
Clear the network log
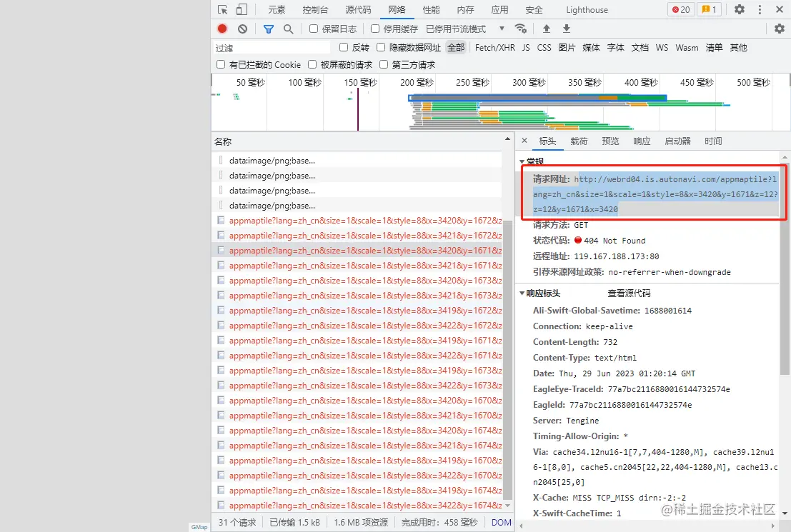[243, 29]
